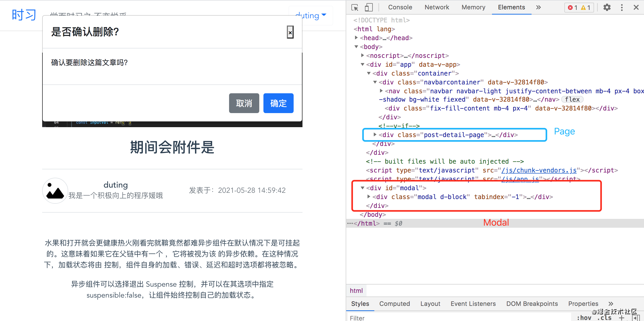
Task: Close the delete confirmation modal
Action: [x=290, y=32]
